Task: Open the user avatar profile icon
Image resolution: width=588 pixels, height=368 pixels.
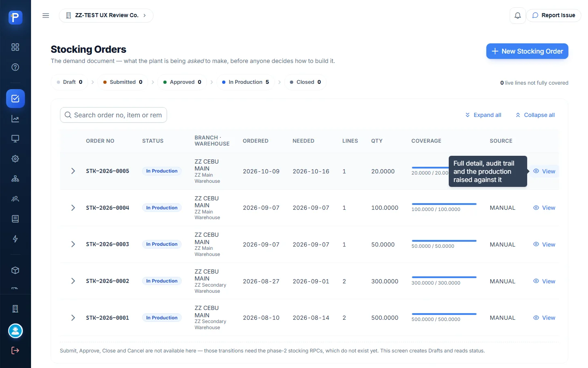Action: click(x=15, y=331)
